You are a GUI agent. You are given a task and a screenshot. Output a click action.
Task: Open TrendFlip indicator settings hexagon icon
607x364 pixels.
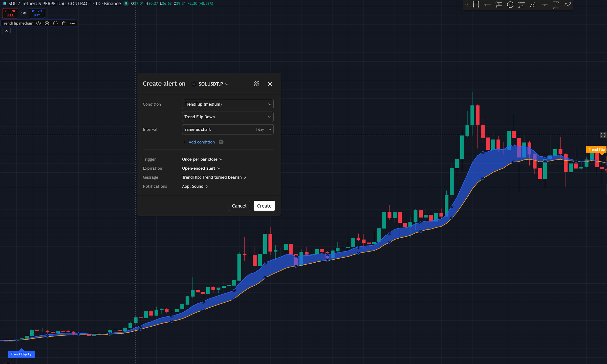47,23
